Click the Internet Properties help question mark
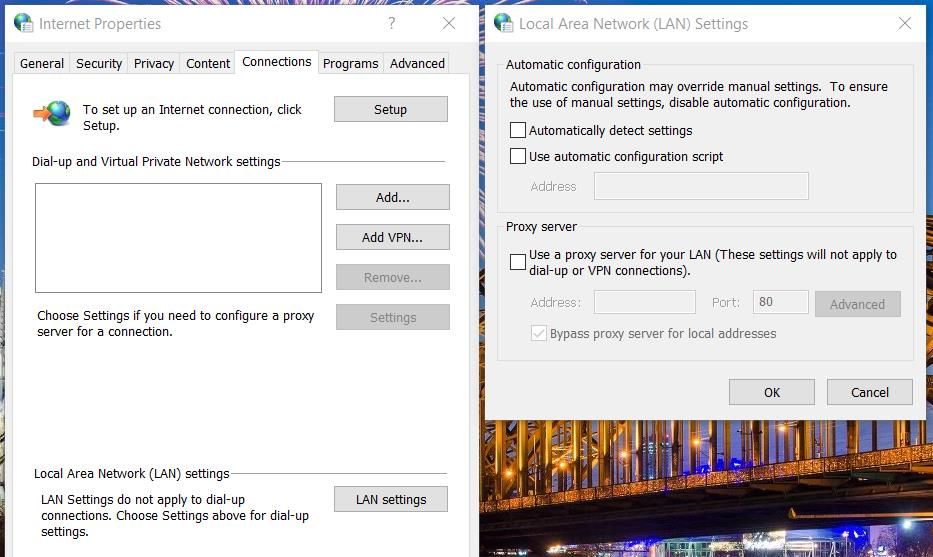933x557 pixels. 392,23
